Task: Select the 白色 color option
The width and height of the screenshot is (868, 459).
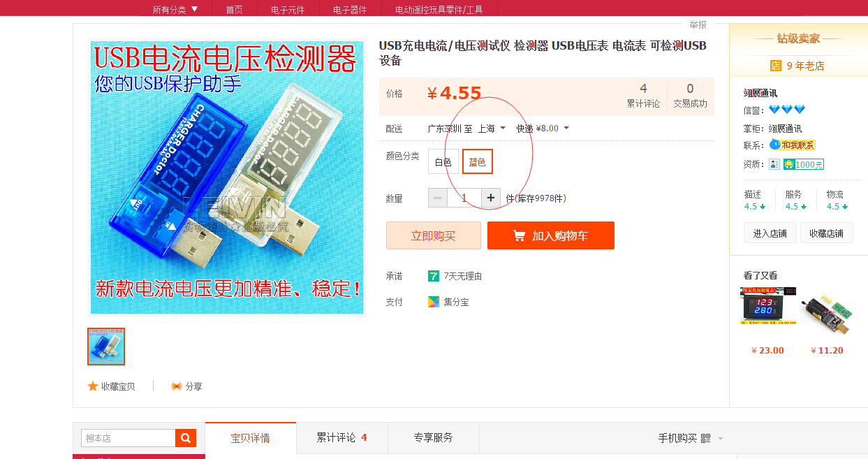Action: pos(443,162)
